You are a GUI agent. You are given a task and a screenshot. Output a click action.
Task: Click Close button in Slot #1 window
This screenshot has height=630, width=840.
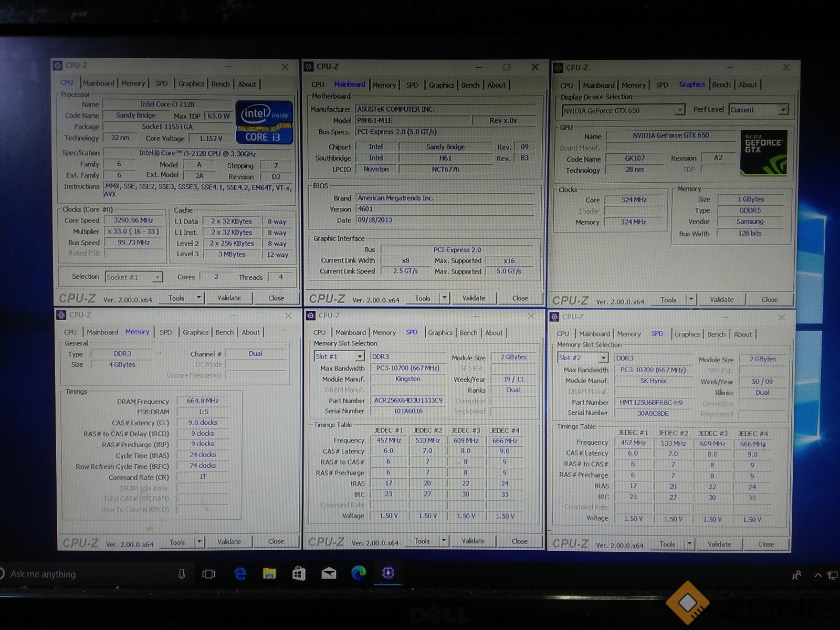[x=519, y=541]
